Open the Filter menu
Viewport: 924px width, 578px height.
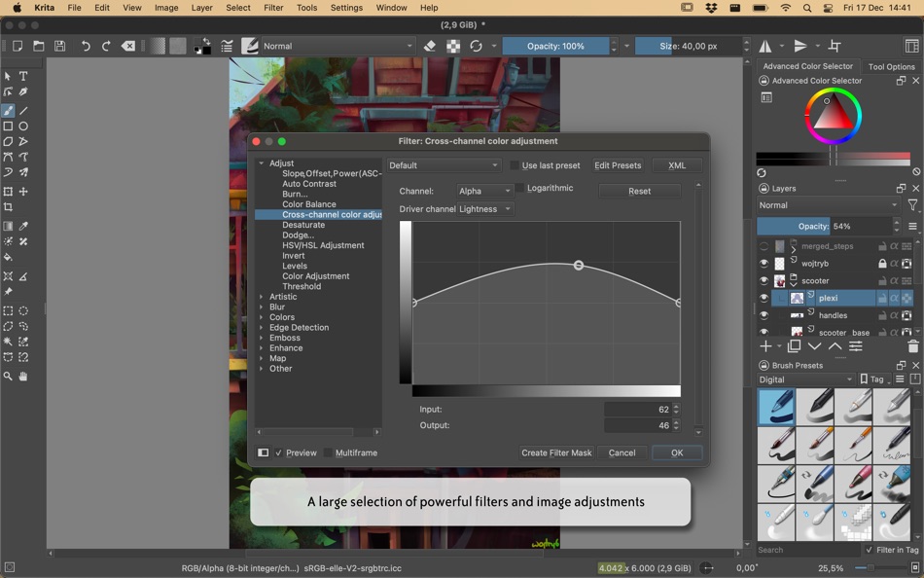click(x=273, y=8)
